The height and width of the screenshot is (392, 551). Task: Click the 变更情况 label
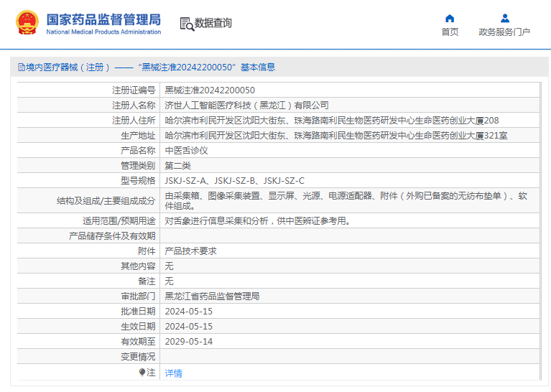click(138, 357)
